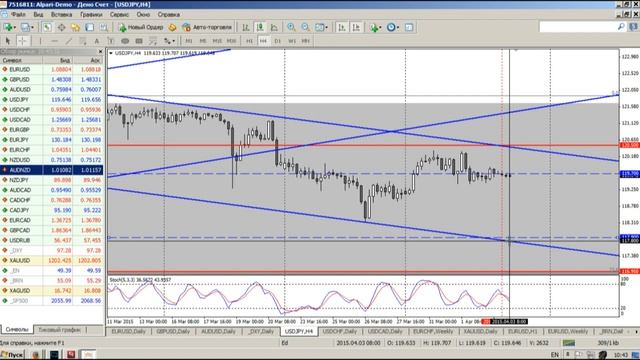Image resolution: width=640 pixels, height=360 pixels.
Task: Open the indicators list icon
Action: tap(374, 27)
